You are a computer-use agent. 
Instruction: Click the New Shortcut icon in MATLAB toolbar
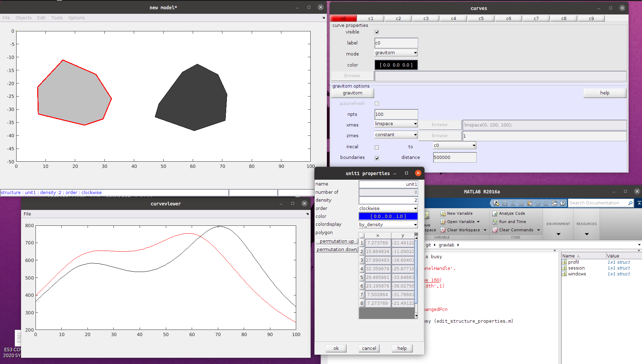point(496,203)
